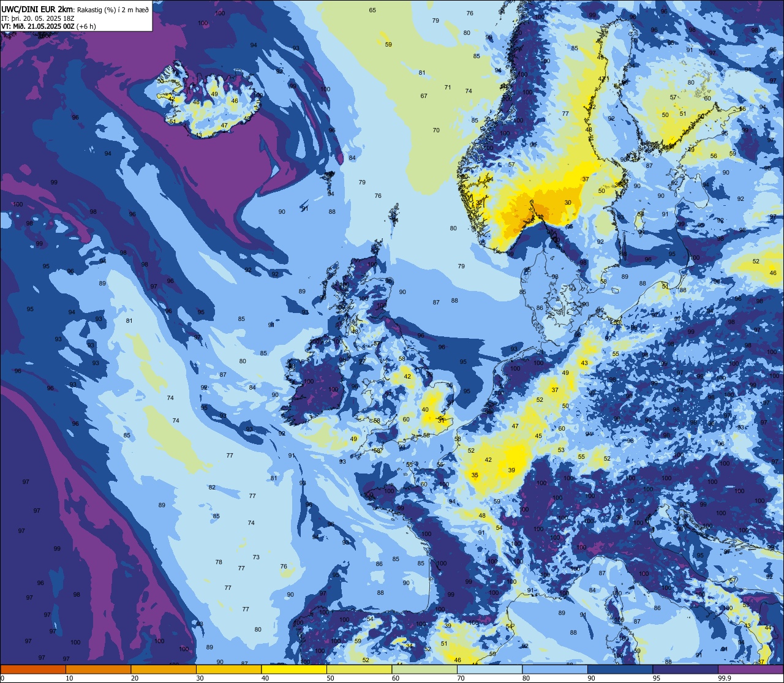Click the legend's first tick label 0
The image size is (784, 683).
click(x=2, y=678)
